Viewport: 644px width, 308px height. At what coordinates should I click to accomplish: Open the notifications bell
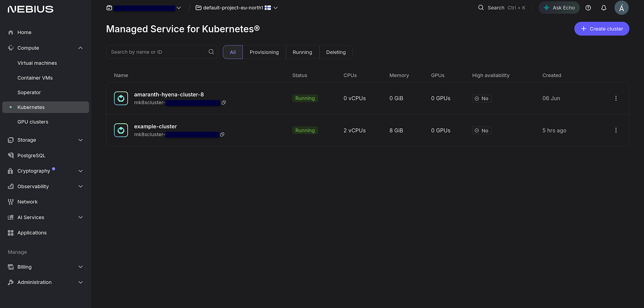pos(604,8)
